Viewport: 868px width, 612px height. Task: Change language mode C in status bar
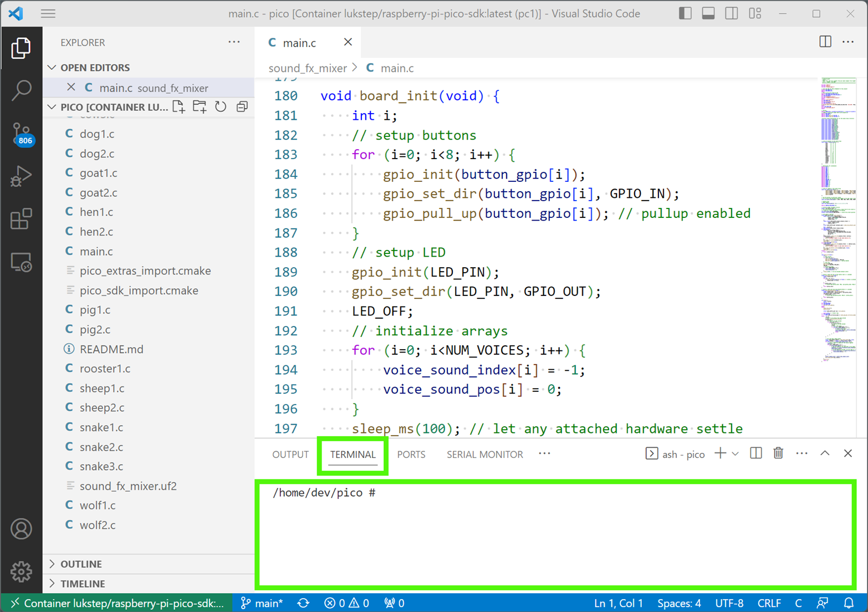pos(798,603)
